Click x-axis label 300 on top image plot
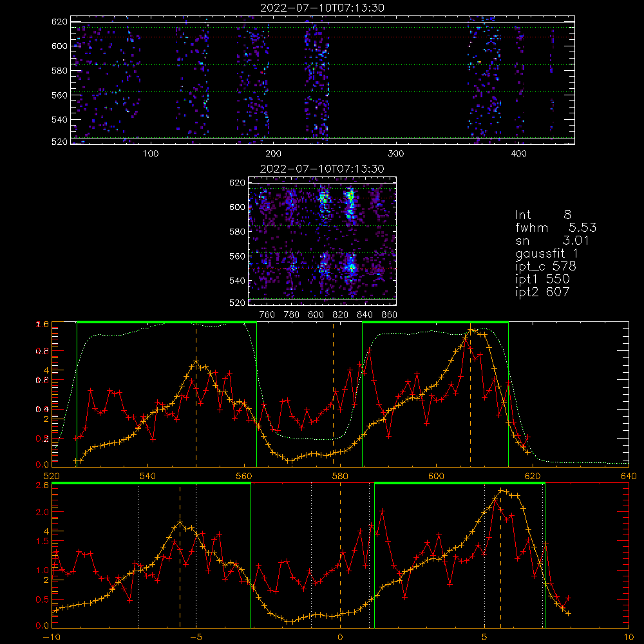644x644 pixels. coord(396,154)
